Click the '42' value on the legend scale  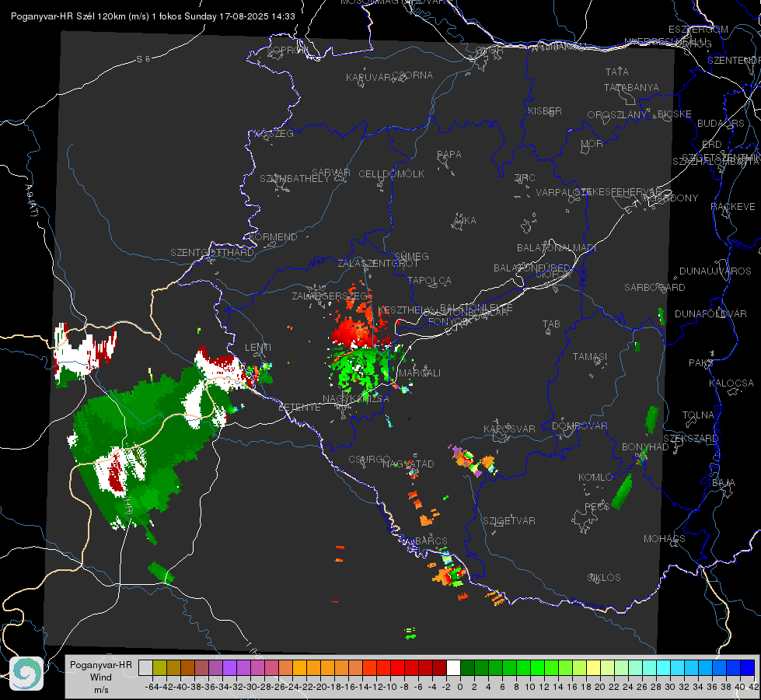point(754,687)
